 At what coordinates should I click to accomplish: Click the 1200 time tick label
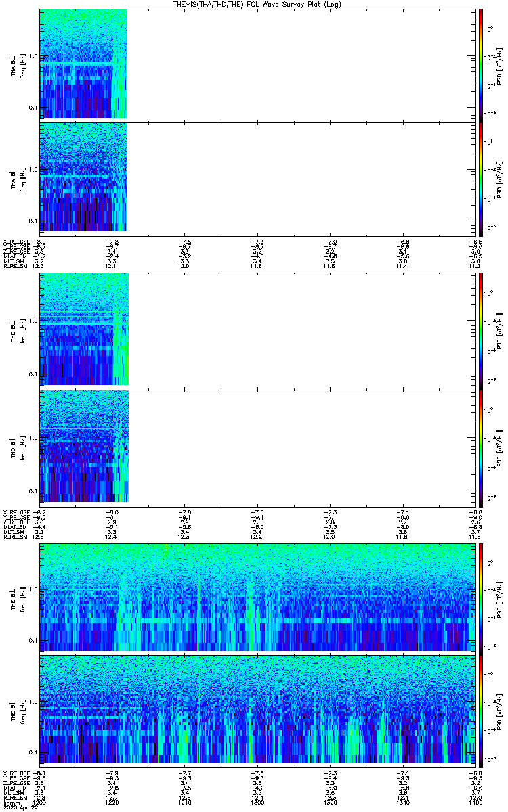coord(41,803)
